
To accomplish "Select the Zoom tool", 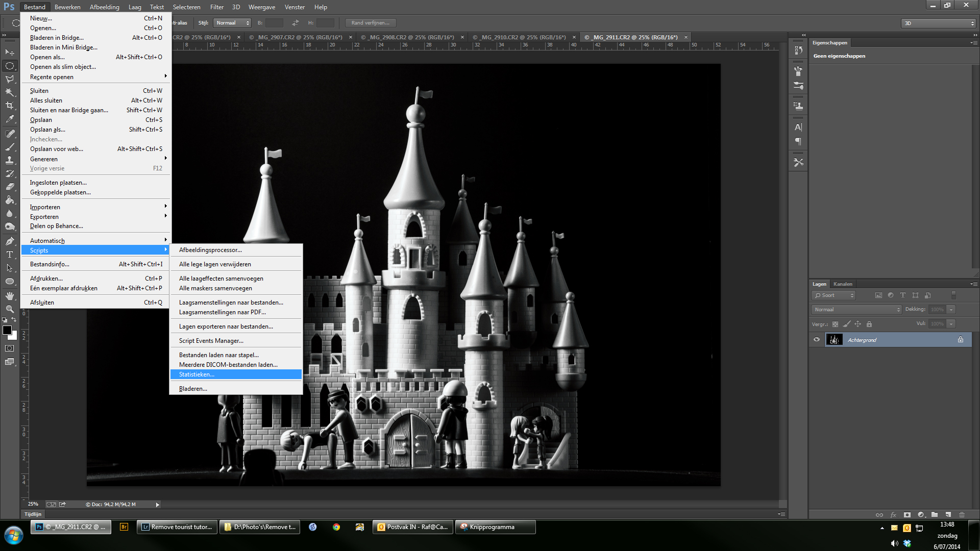I will pos(10,309).
